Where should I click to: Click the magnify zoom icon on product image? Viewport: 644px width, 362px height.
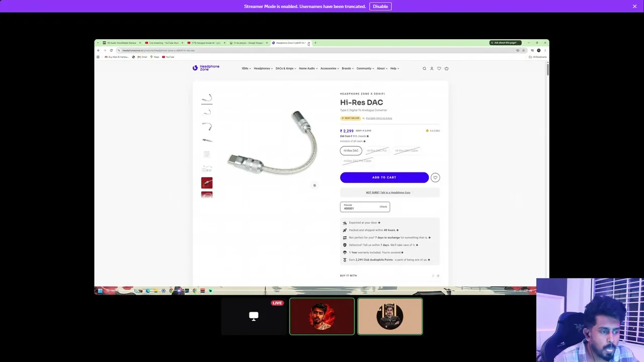coord(314,186)
